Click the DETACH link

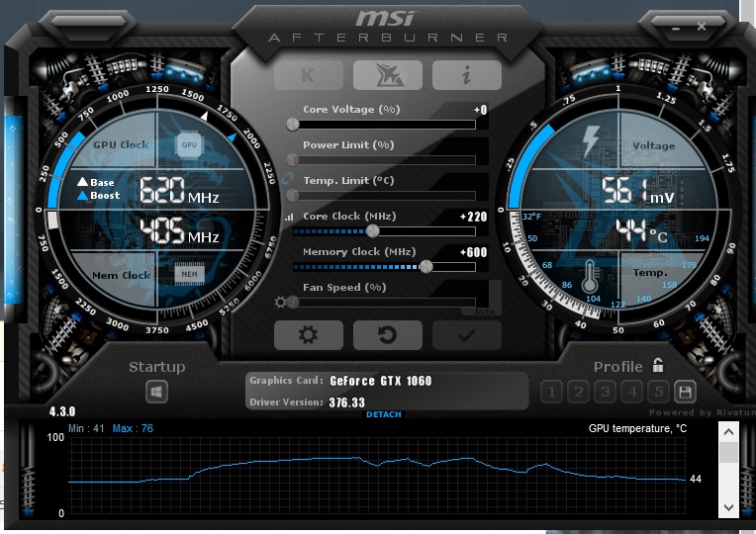point(384,414)
